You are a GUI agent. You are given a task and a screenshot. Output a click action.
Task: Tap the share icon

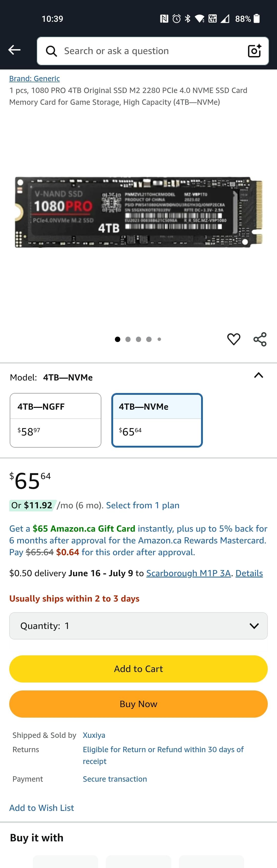pyautogui.click(x=260, y=339)
